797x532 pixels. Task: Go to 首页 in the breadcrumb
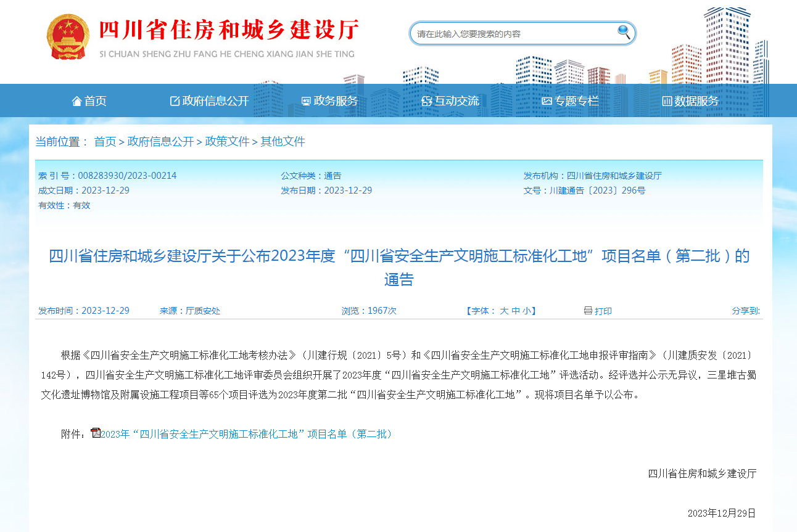click(x=105, y=142)
